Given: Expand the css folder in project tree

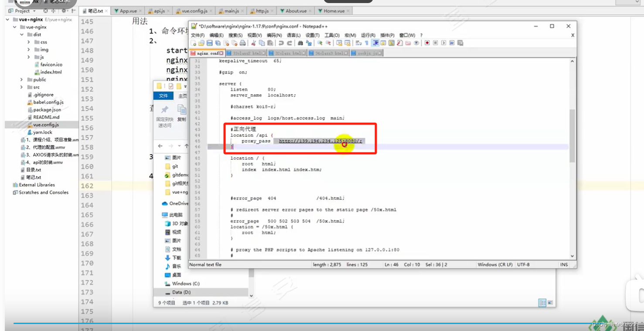Looking at the screenshot, I should tap(29, 42).
